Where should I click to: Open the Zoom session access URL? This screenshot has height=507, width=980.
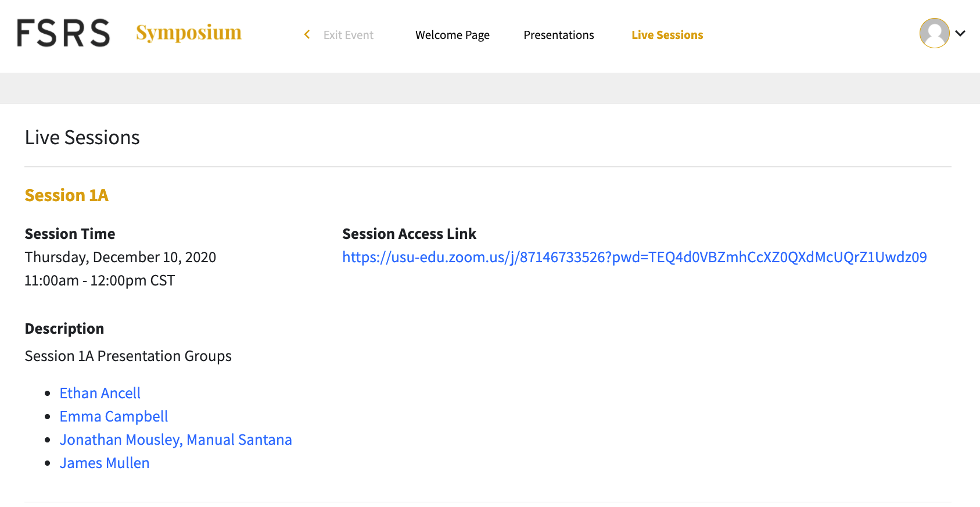pyautogui.click(x=634, y=257)
